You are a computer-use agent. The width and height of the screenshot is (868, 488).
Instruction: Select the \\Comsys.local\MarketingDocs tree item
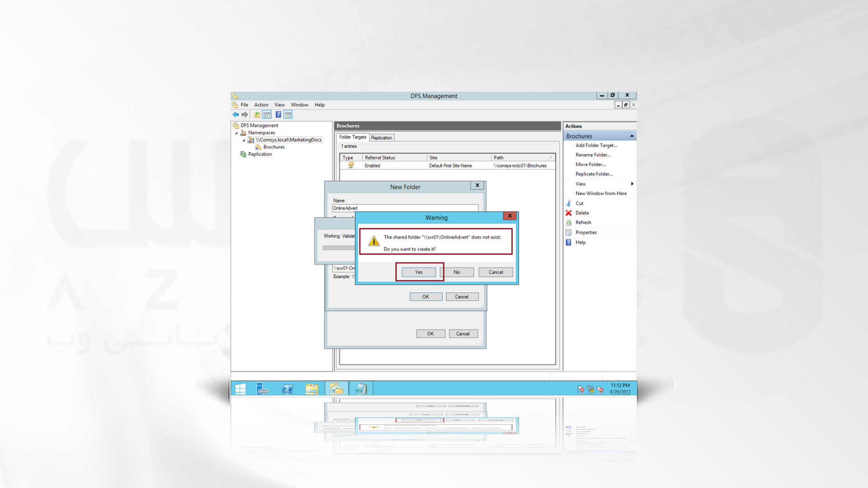coord(288,140)
